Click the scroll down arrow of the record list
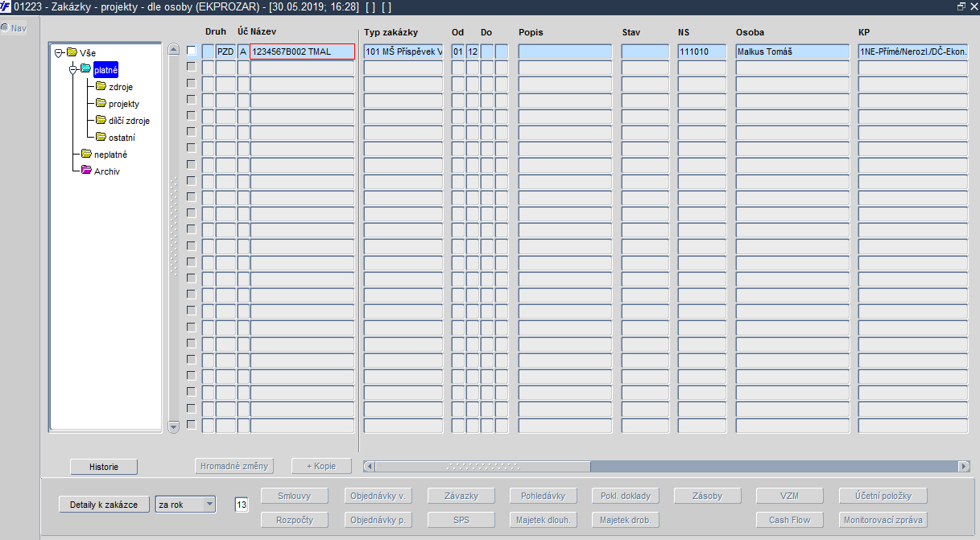 click(173, 426)
